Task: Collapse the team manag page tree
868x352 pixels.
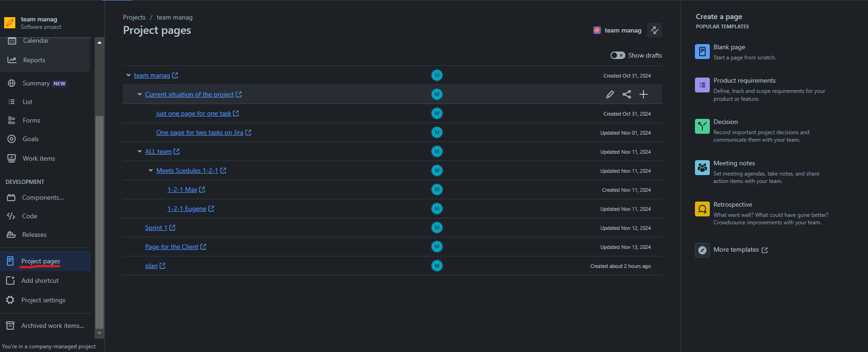Action: (x=129, y=75)
